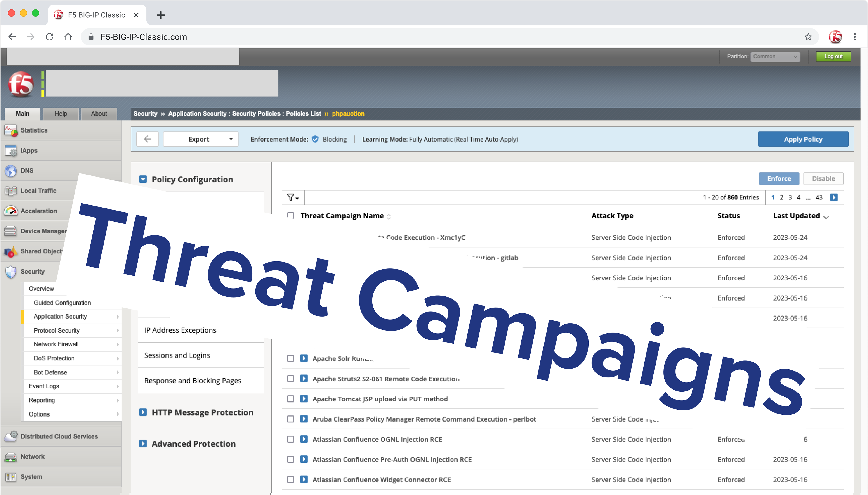Check the Apache Solr campaign checkbox

click(x=290, y=359)
